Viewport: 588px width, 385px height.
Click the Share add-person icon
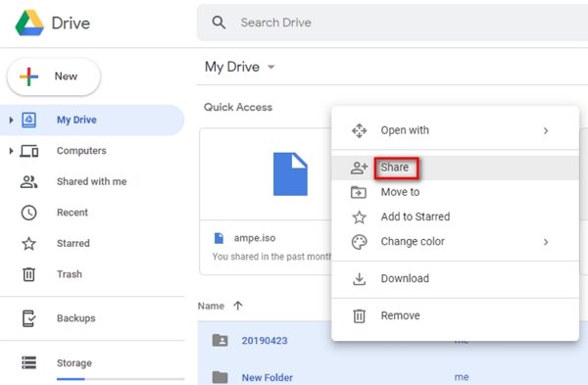[x=359, y=168]
